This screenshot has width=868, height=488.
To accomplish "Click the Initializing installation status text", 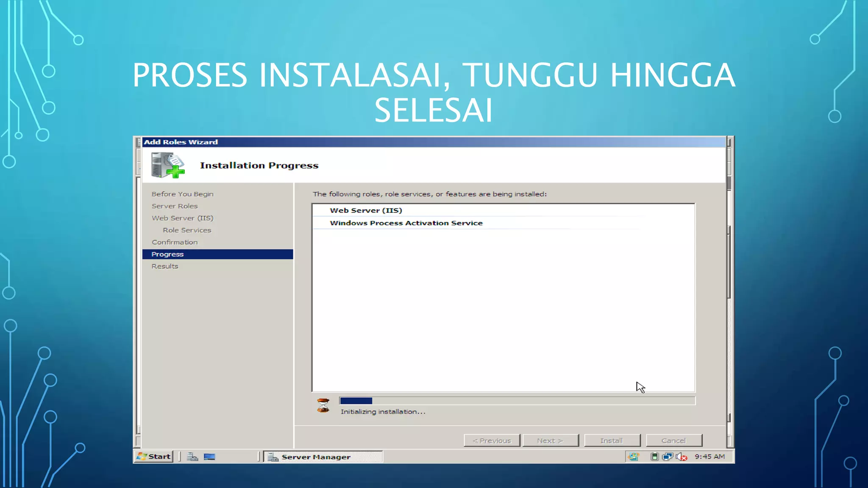I will pyautogui.click(x=383, y=412).
